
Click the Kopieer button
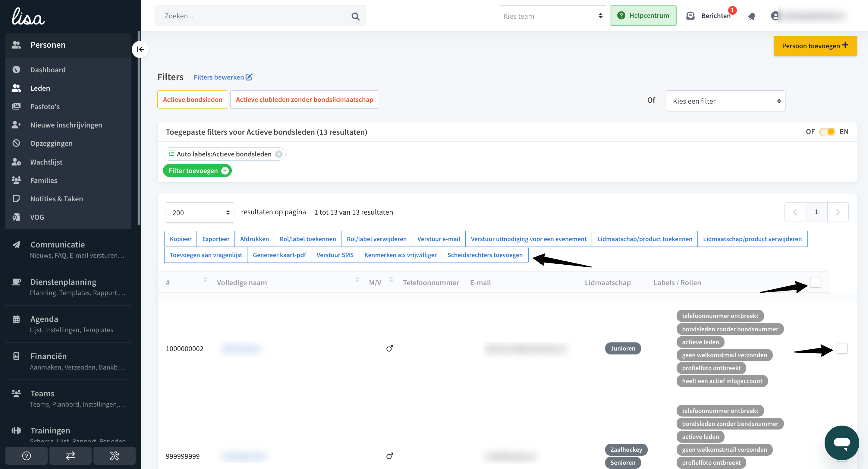181,239
